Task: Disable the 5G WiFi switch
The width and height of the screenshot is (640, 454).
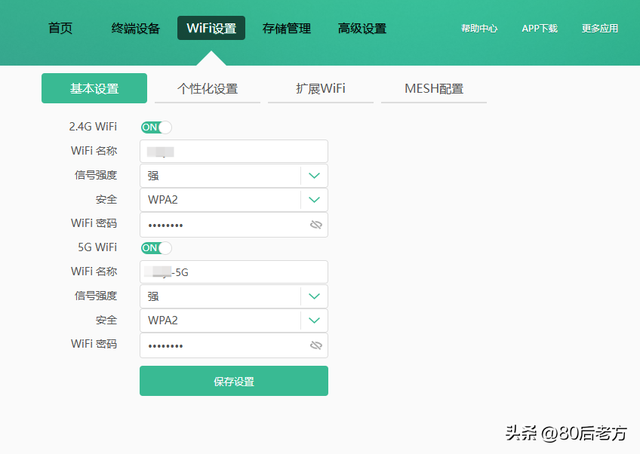Action: pyautogui.click(x=156, y=247)
